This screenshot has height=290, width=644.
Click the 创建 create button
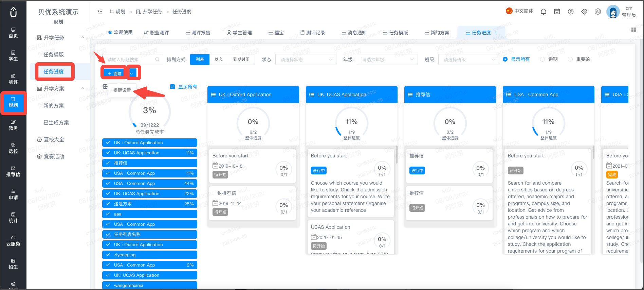click(115, 73)
